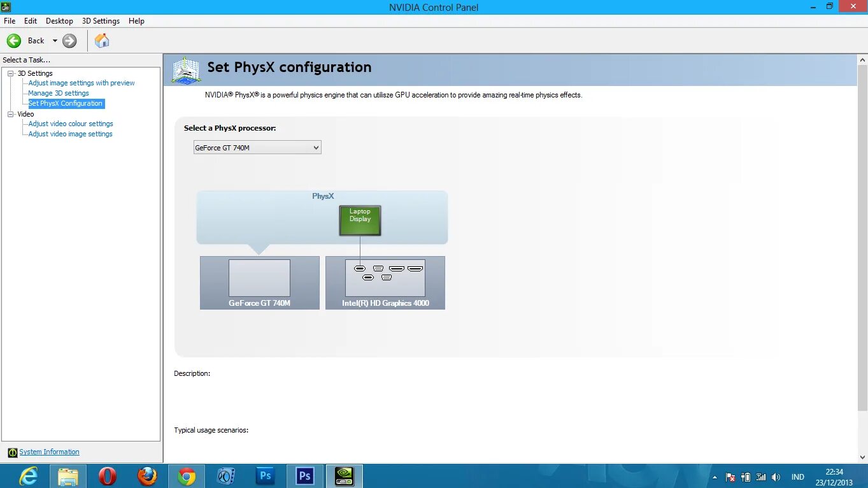Image resolution: width=868 pixels, height=488 pixels.
Task: Click the NVIDIA PhysX description sentence
Action: 394,95
